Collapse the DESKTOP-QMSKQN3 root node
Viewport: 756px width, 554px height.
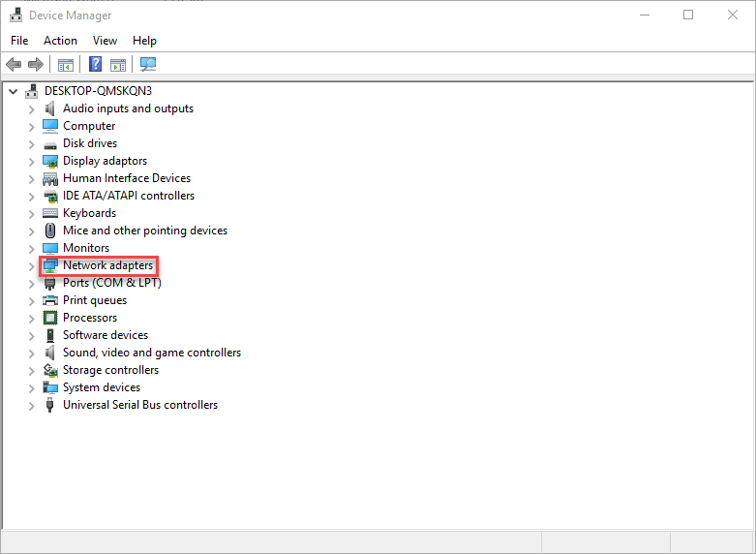coord(13,91)
